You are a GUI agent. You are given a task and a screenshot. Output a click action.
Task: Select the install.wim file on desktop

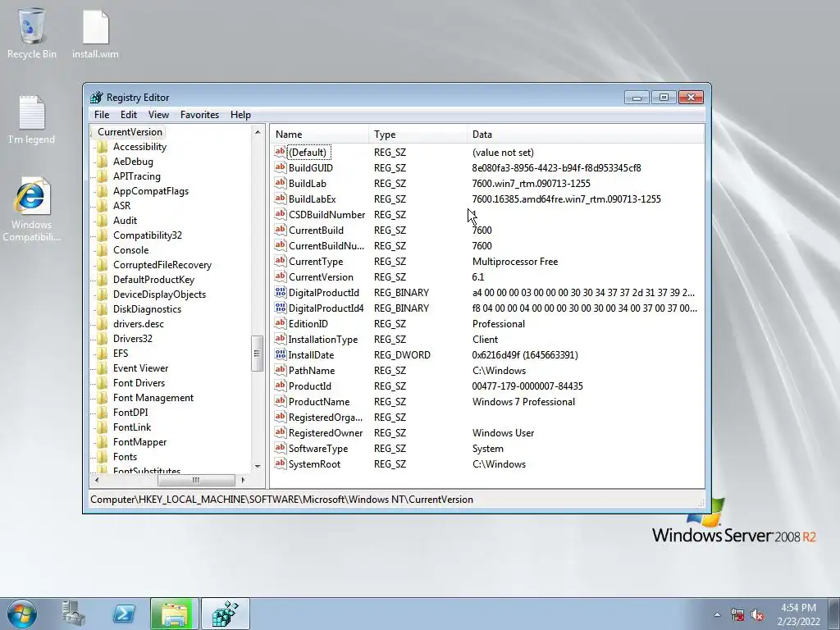pos(95,33)
